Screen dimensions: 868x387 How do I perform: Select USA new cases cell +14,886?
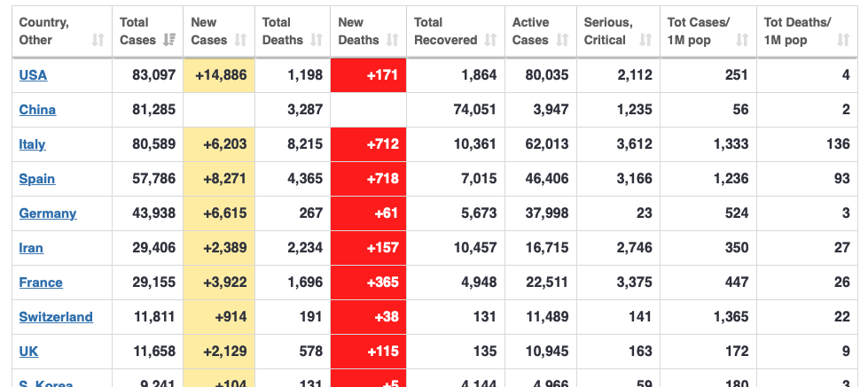219,74
